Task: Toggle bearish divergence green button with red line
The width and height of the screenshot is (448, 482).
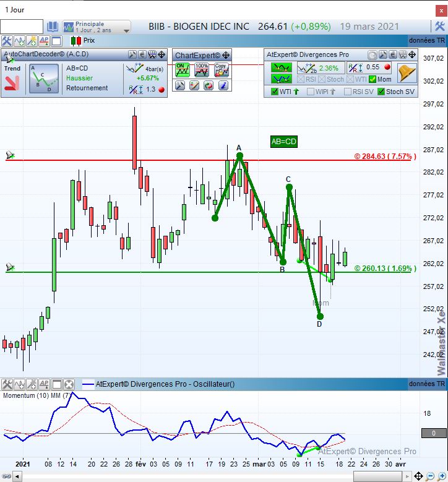Action: pos(282,67)
